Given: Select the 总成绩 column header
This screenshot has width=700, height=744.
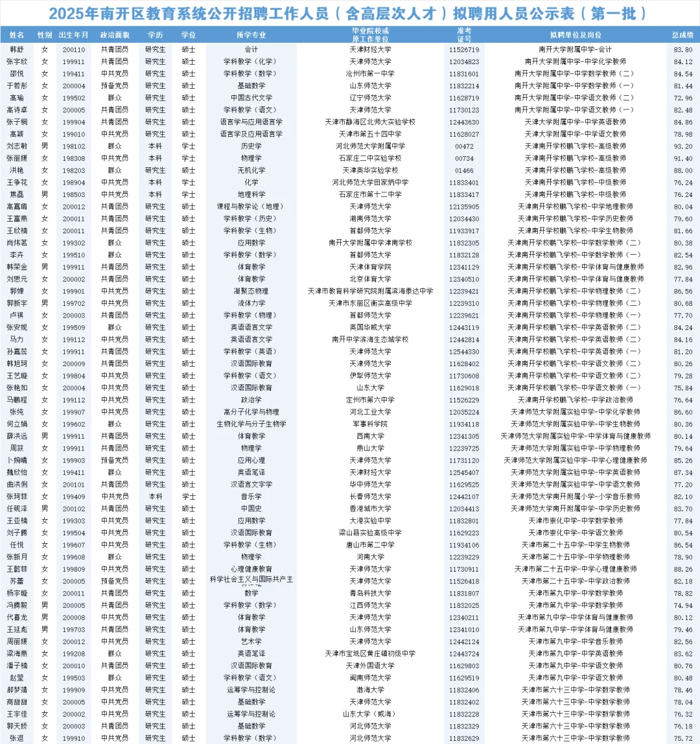Looking at the screenshot, I should pyautogui.click(x=682, y=35).
